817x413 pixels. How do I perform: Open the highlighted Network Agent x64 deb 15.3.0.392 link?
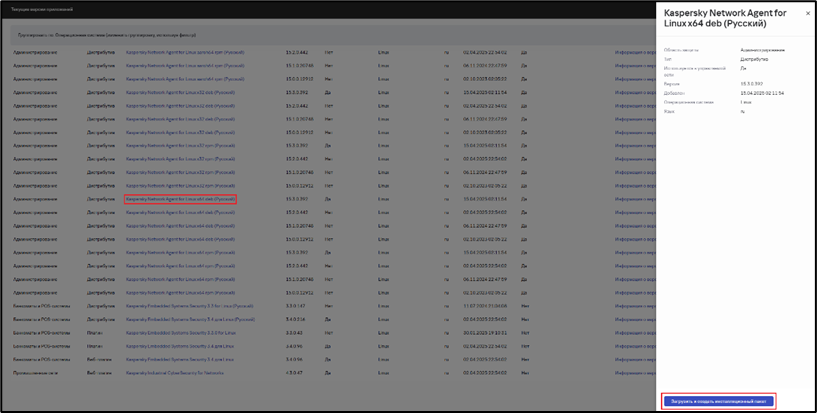[180, 200]
